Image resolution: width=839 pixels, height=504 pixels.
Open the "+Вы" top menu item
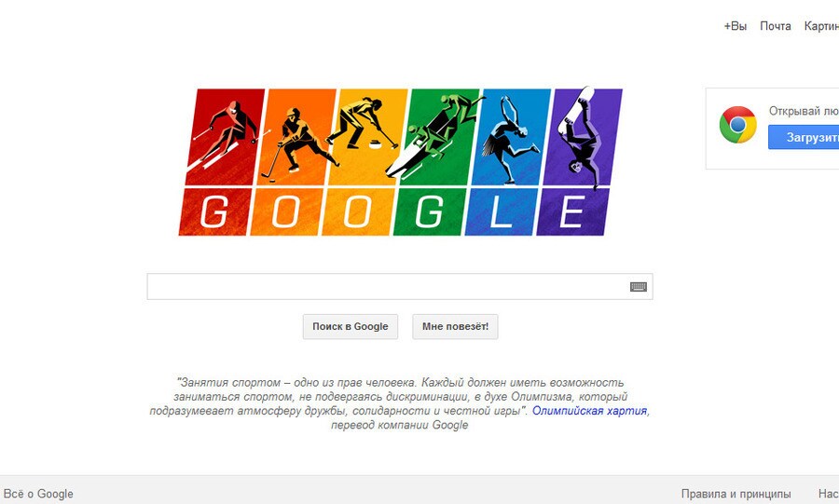pyautogui.click(x=736, y=26)
